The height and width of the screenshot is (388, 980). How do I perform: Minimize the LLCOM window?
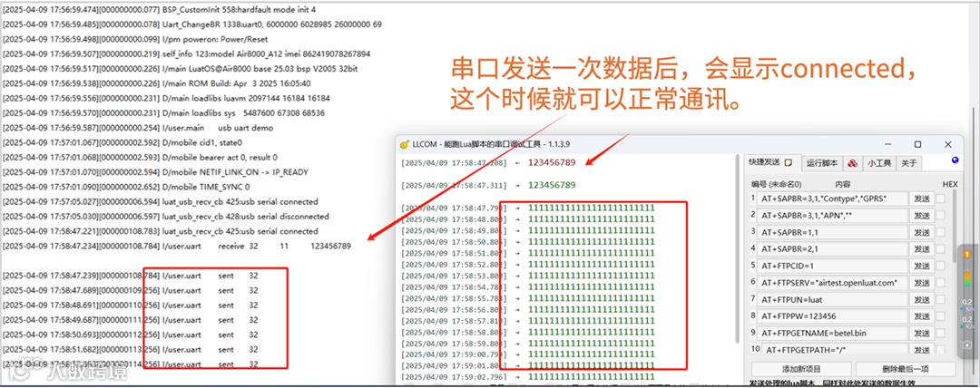click(x=887, y=144)
